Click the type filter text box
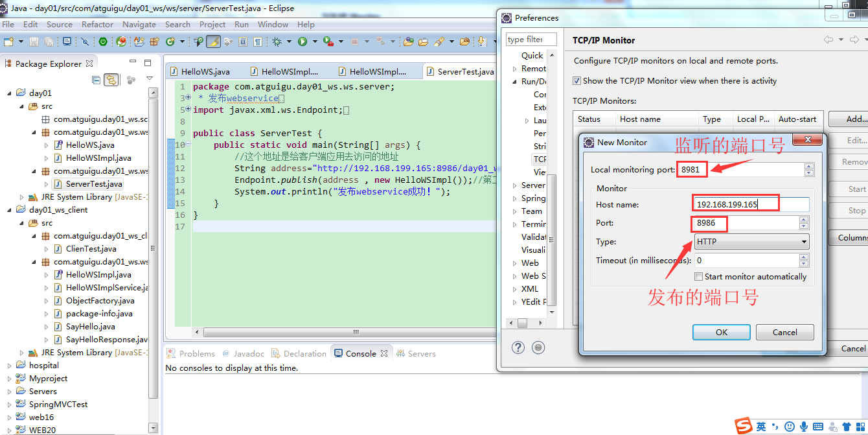The image size is (868, 435). (x=531, y=40)
